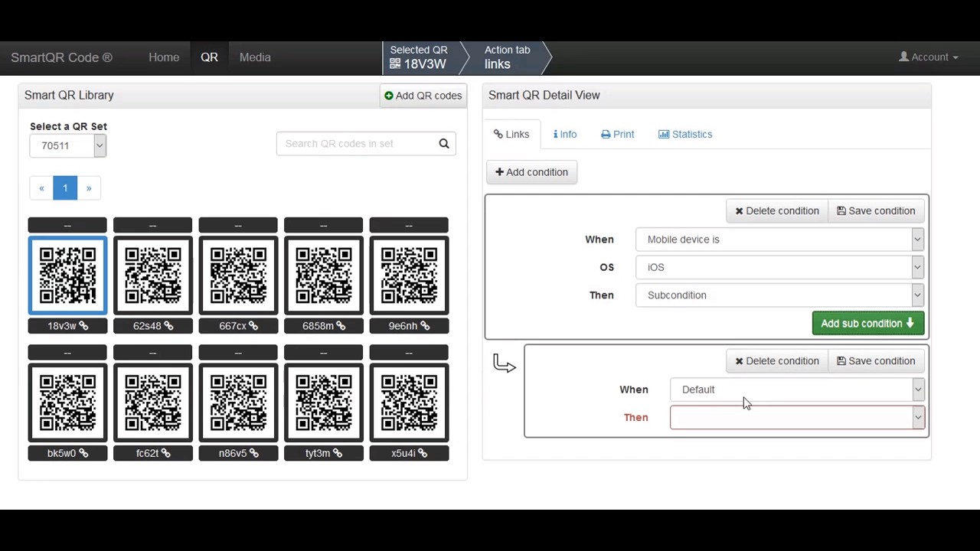980x551 pixels.
Task: Click link icon beside fc62t code
Action: [x=164, y=453]
